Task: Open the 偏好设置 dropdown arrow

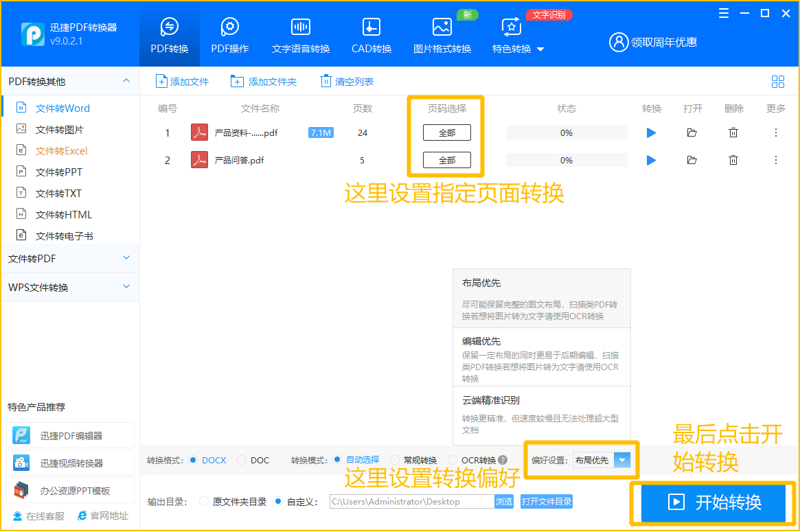Action: (622, 460)
